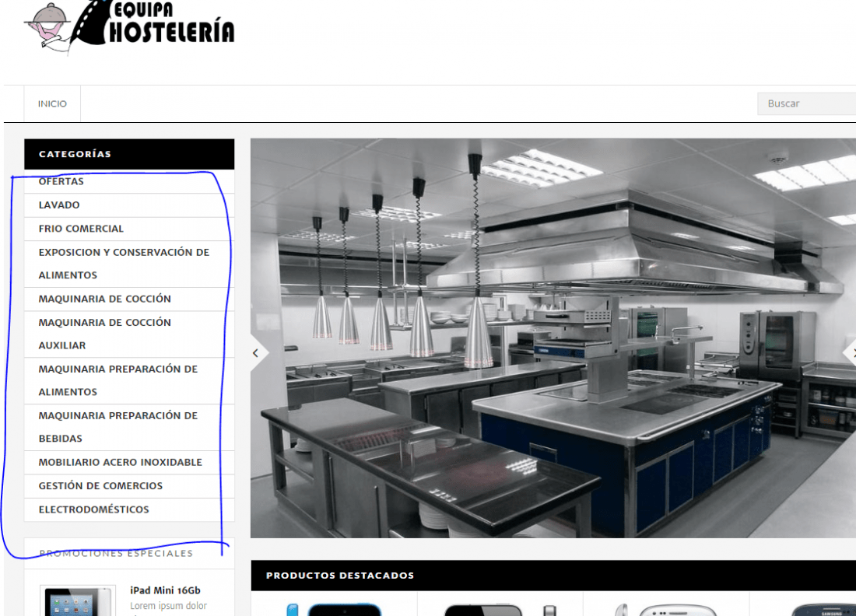Click the kitchen slider banner image
The image size is (856, 616).
(x=553, y=338)
